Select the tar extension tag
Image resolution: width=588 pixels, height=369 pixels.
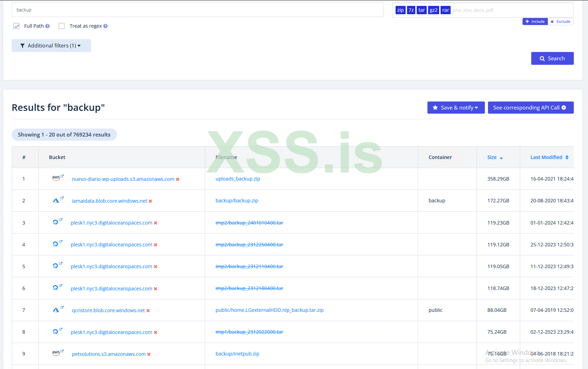(x=422, y=10)
